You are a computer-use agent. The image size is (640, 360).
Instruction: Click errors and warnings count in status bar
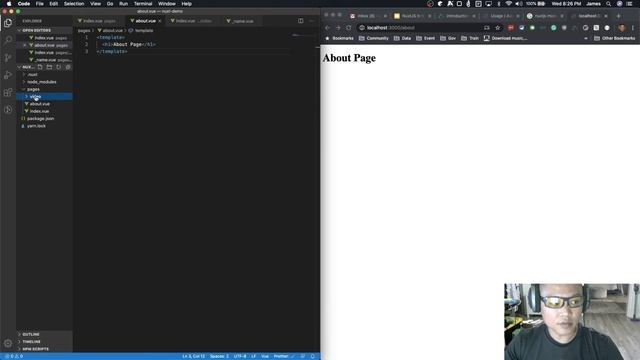(14, 356)
